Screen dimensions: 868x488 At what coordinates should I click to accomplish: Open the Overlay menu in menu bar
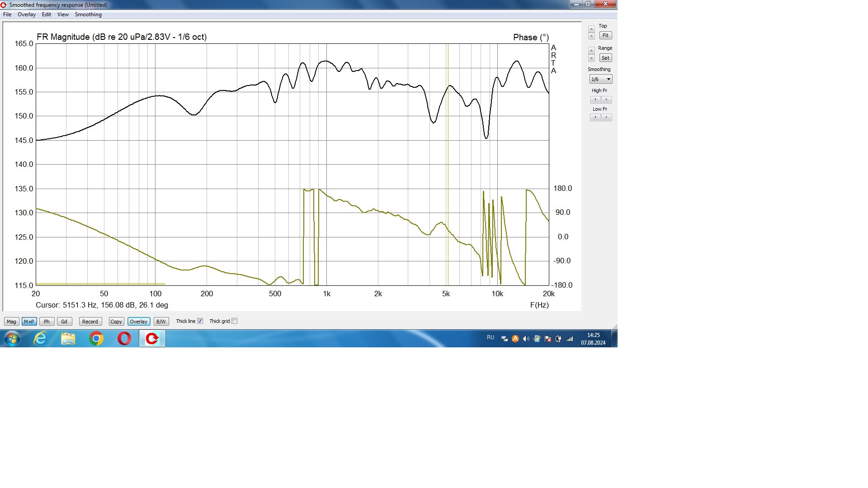(27, 14)
